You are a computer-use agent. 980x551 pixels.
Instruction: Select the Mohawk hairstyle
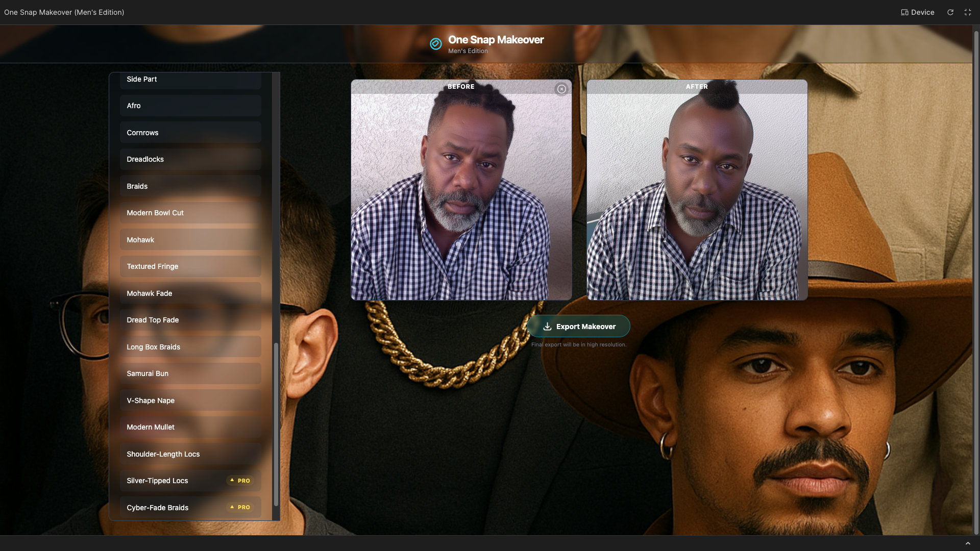click(190, 240)
